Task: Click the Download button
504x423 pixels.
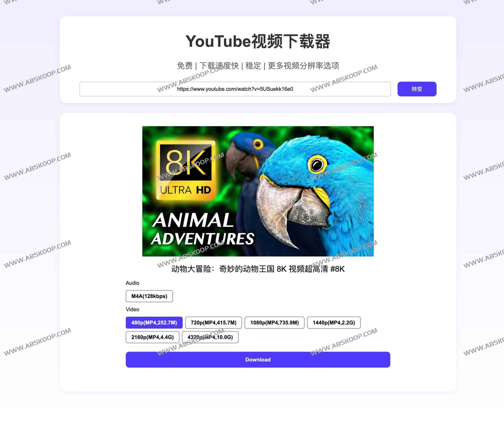Action: (258, 360)
